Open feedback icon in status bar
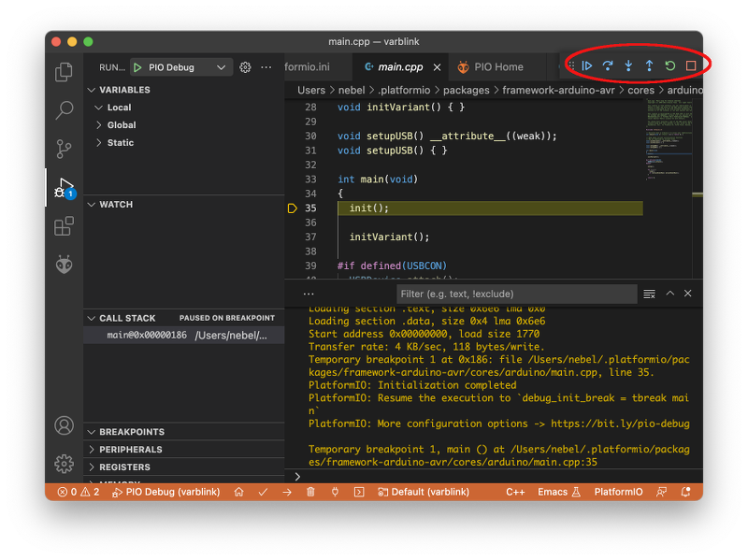The height and width of the screenshot is (560, 748). point(661,492)
